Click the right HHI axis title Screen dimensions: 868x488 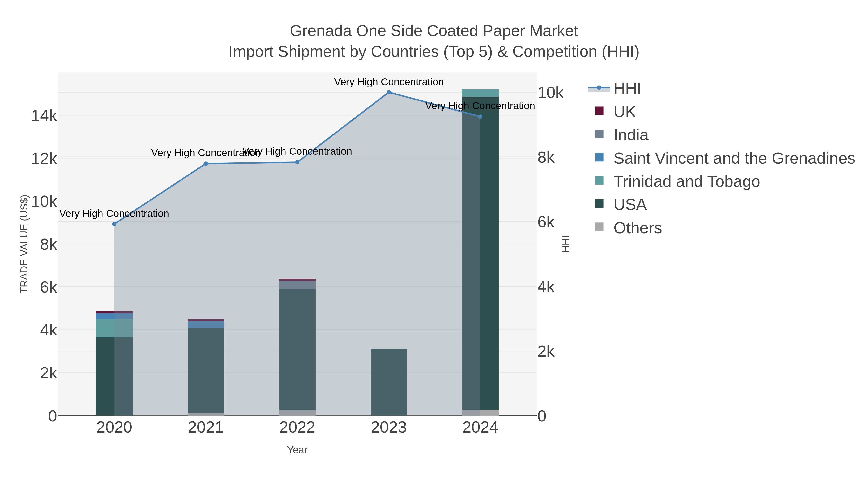(x=566, y=244)
